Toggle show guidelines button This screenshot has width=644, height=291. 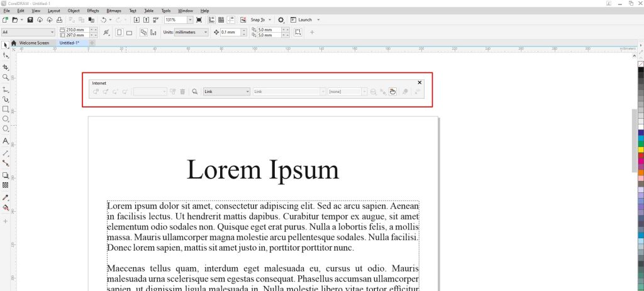231,19
